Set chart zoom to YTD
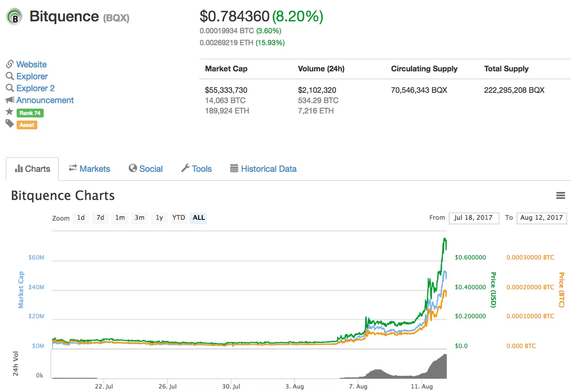The image size is (571, 392). pos(178,218)
